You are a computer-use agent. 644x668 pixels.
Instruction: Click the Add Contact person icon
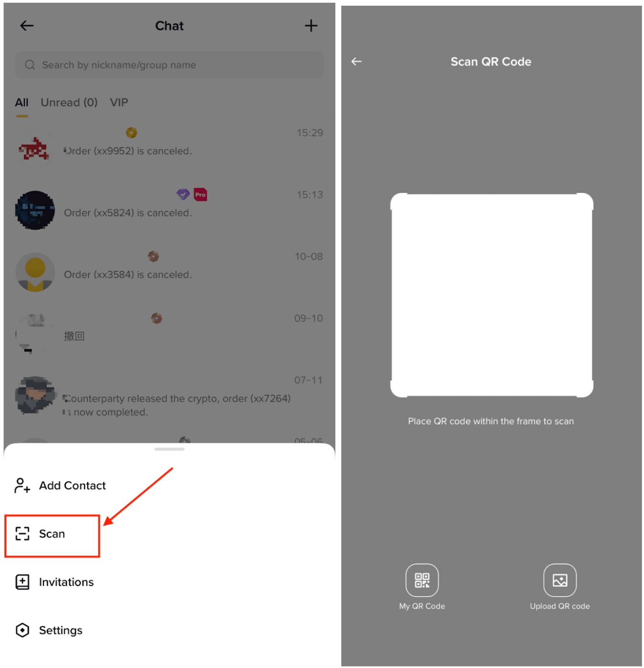click(x=22, y=486)
